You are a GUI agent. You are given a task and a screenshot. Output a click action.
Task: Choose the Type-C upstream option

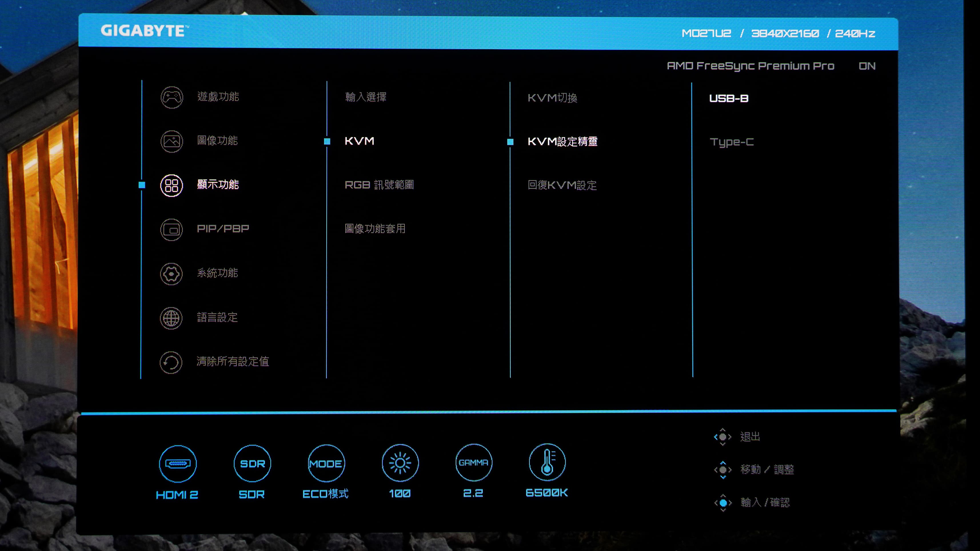coord(732,143)
